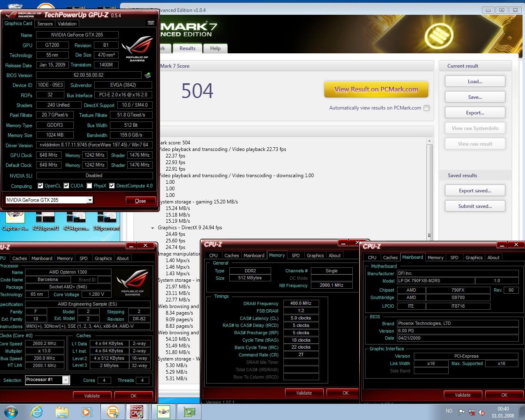Select the 'System storage - gaming 15.20 MB/s' row
This screenshot has width=525, height=420.
(198, 202)
